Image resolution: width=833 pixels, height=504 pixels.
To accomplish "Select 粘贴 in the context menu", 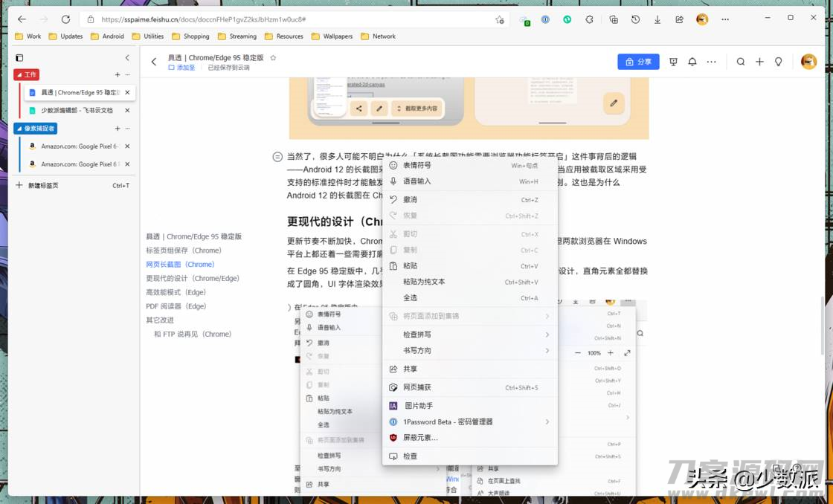I will (469, 265).
